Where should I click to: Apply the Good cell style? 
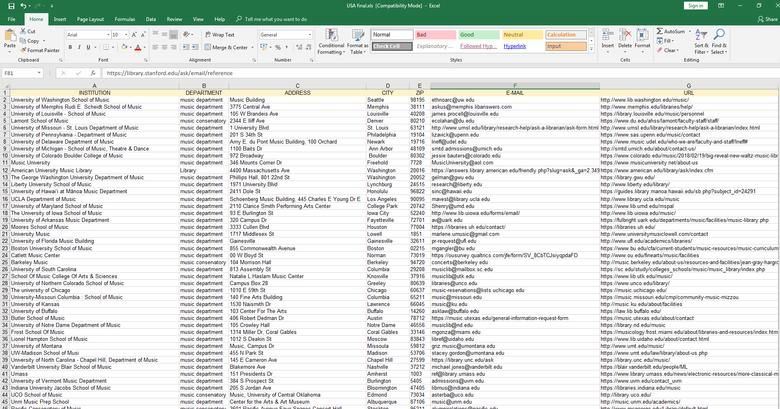pos(479,35)
